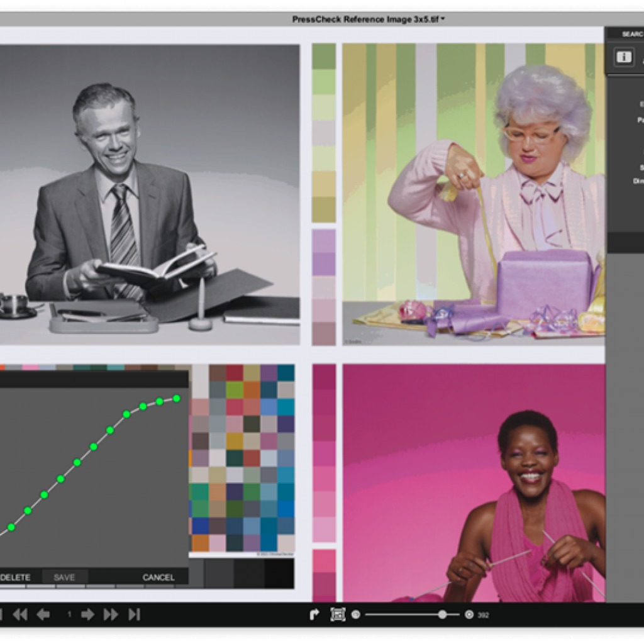Click the rewind navigation icon
This screenshot has width=644, height=644.
21,614
